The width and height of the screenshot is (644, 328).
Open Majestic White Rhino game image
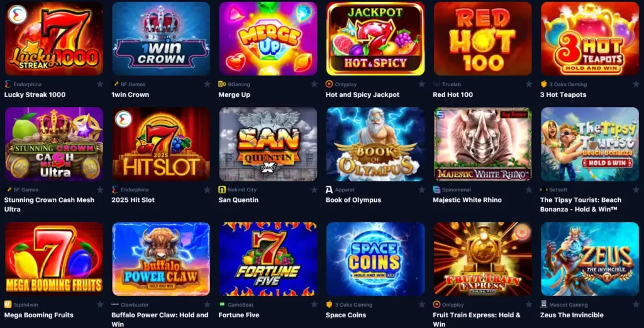(482, 144)
